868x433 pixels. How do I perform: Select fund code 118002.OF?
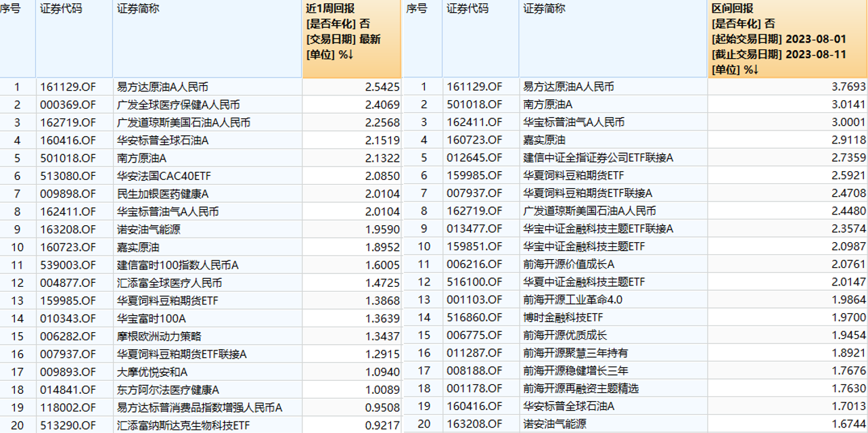coord(68,407)
